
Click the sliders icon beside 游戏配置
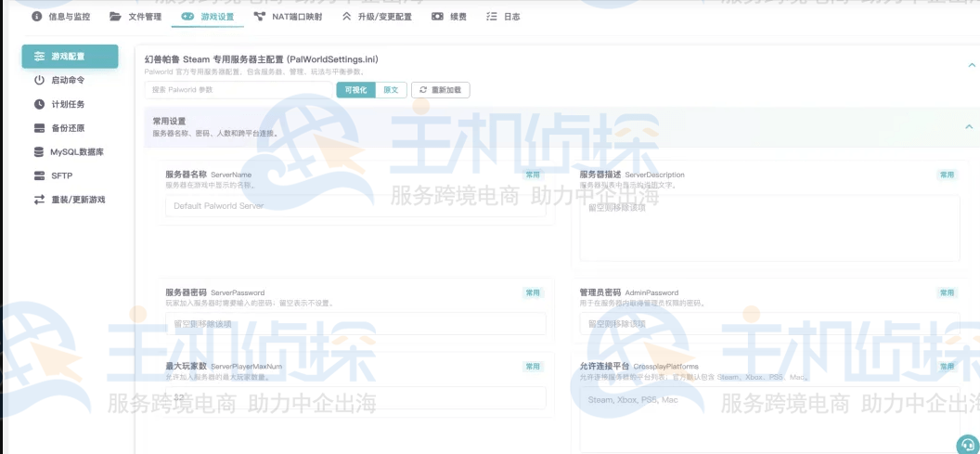coord(39,57)
